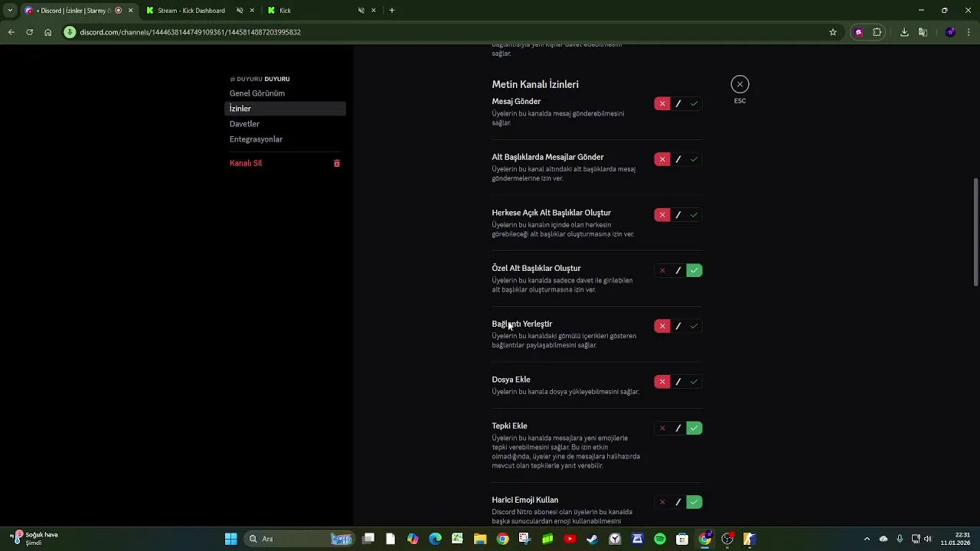
Task: Unmute the Stream - Kick Dashboard tab
Action: (240, 11)
